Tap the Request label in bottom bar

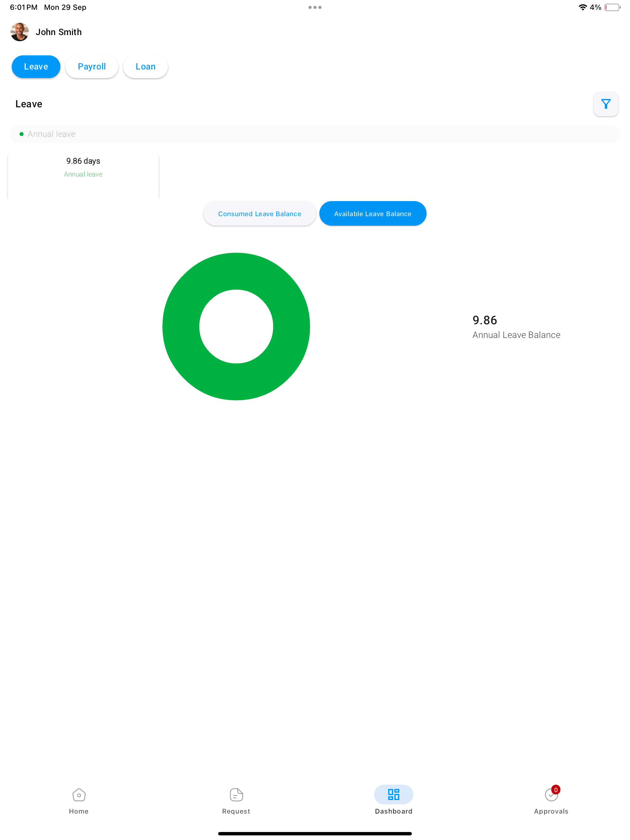click(x=236, y=811)
